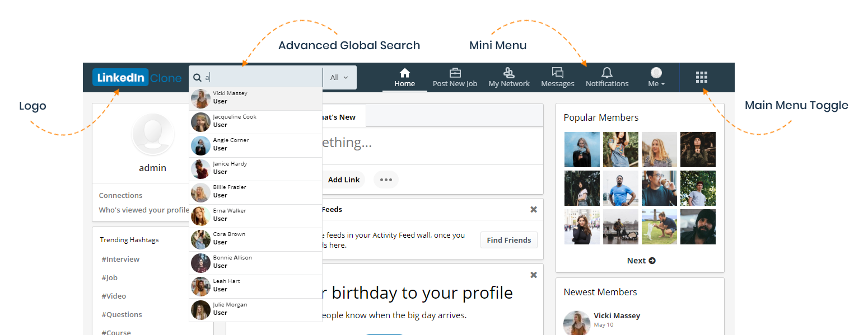Click Next under Popular Members

coord(641,261)
